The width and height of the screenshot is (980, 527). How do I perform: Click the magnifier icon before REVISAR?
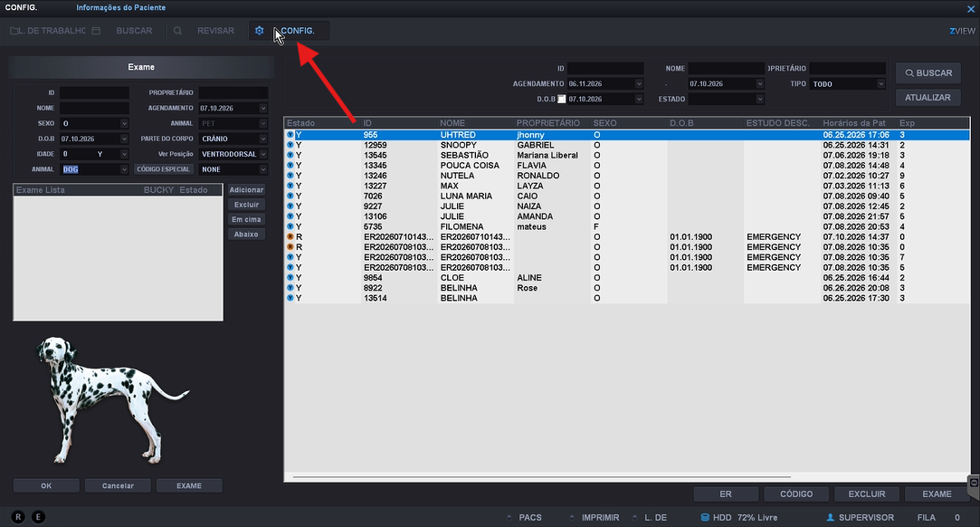[x=177, y=31]
